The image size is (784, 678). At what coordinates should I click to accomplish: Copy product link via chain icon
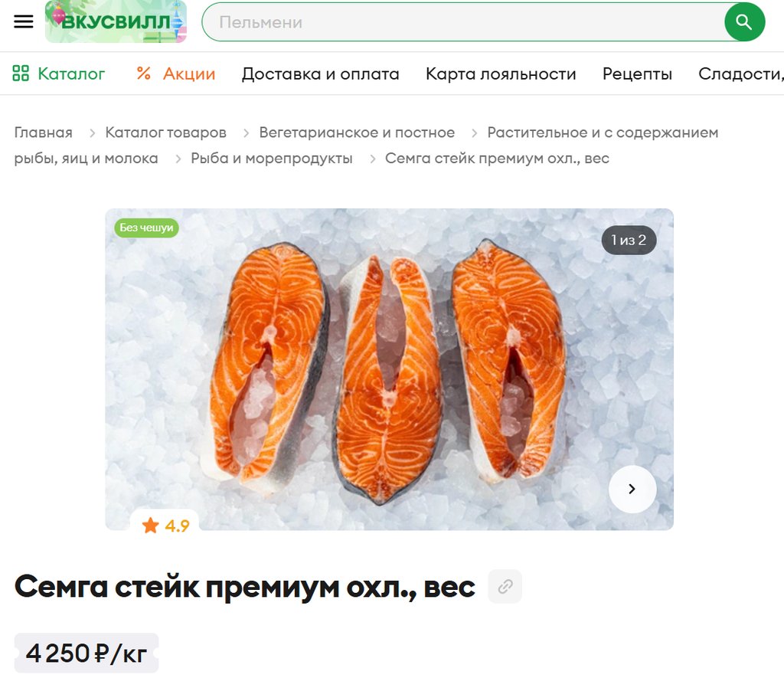[505, 586]
